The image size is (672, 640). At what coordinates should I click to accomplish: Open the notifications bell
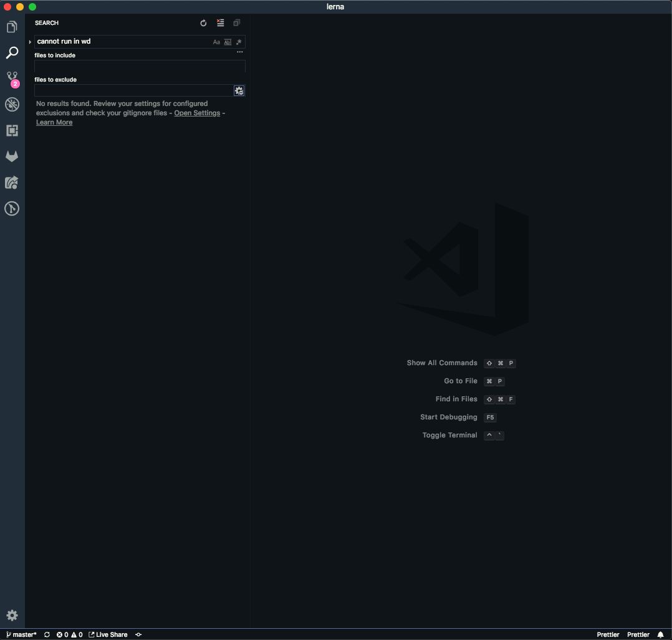tap(660, 634)
